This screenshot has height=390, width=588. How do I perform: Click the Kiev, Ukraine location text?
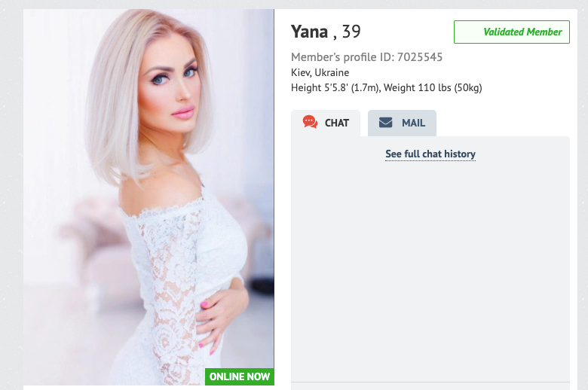(320, 72)
